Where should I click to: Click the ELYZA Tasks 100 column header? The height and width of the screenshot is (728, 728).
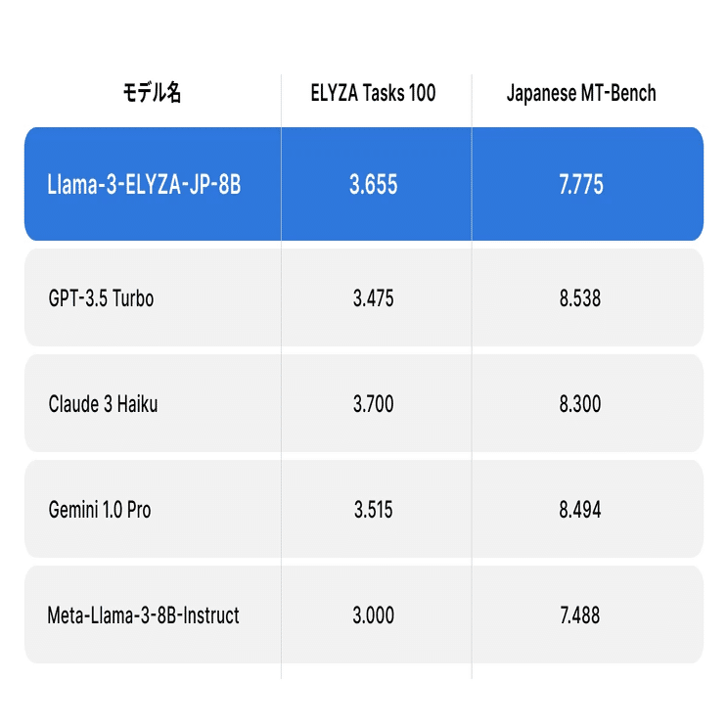click(x=373, y=94)
